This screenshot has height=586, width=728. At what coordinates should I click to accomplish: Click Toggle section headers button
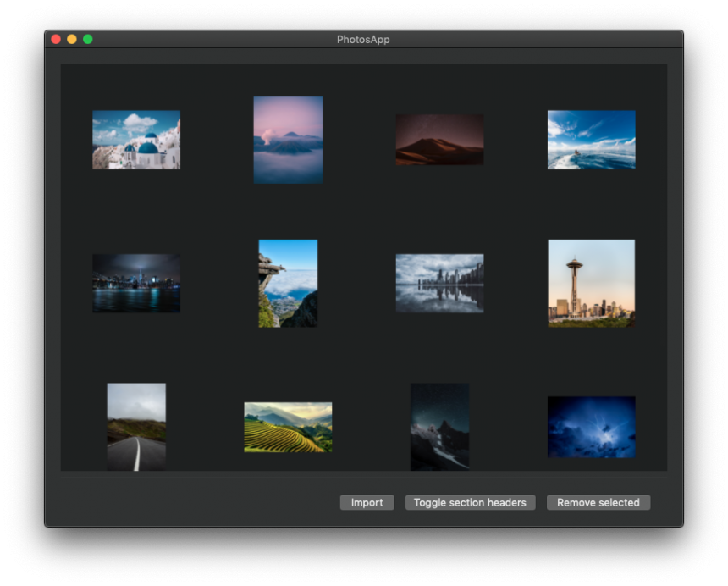coord(470,502)
